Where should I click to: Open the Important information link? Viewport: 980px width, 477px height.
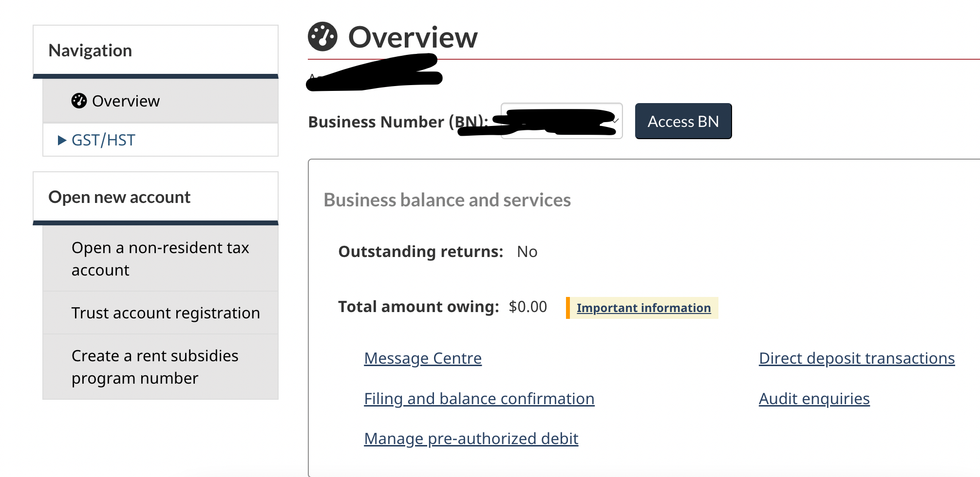click(644, 308)
